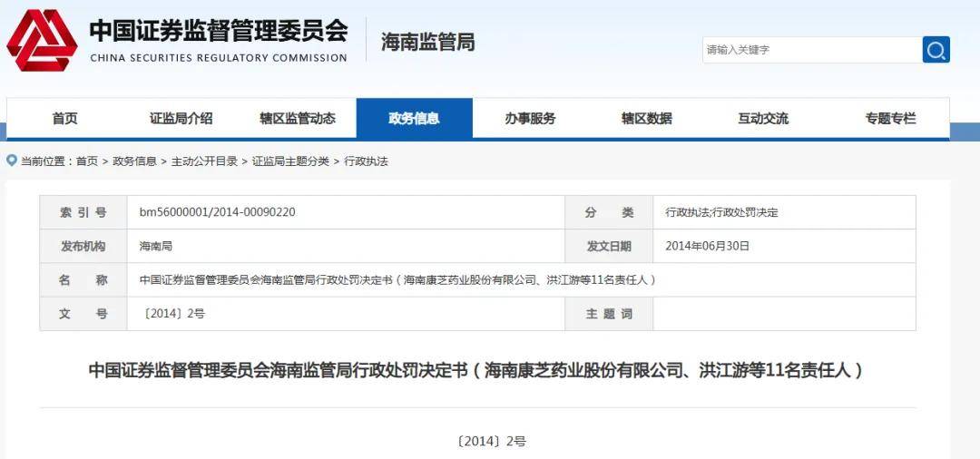Click the blue search magnifier button
The height and width of the screenshot is (459, 980).
[936, 49]
